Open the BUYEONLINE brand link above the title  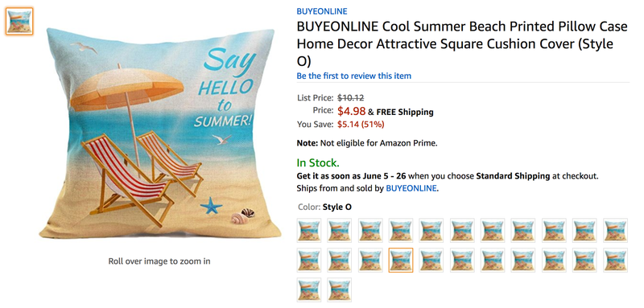[x=321, y=11]
